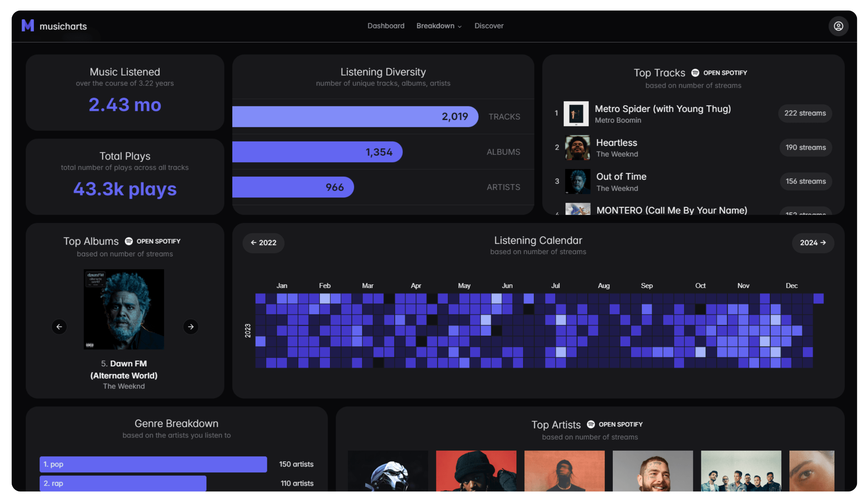Click 'Out of Time' track title
Image resolution: width=868 pixels, height=502 pixels.
(x=621, y=177)
